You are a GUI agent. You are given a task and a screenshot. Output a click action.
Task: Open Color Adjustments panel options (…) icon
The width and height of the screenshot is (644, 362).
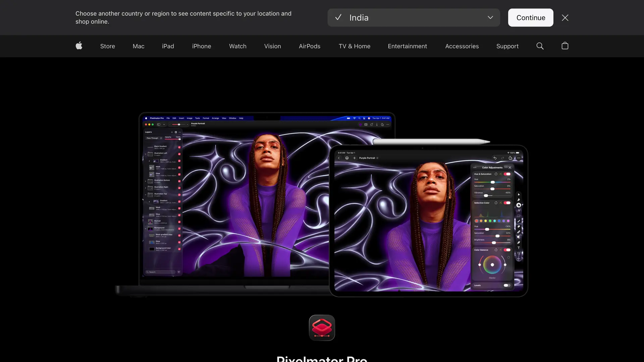475,168
